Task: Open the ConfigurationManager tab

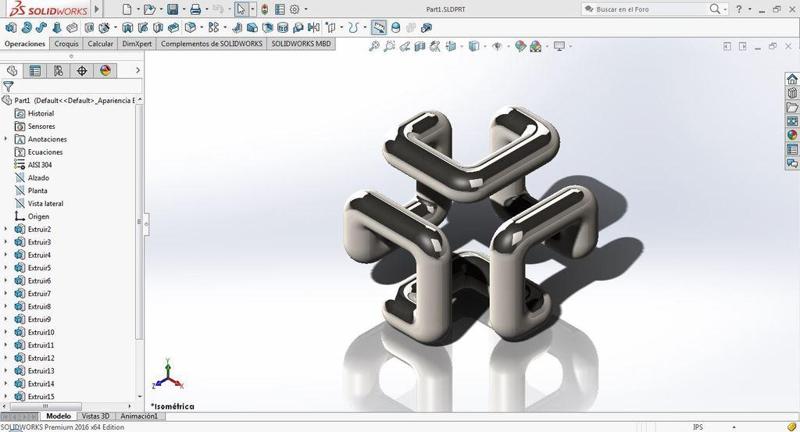Action: (x=58, y=71)
